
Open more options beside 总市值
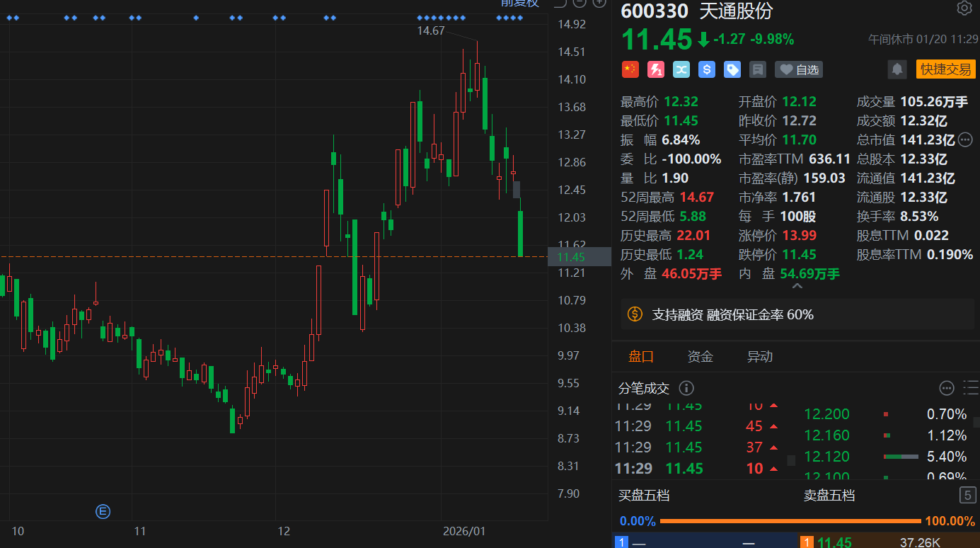[x=965, y=139]
